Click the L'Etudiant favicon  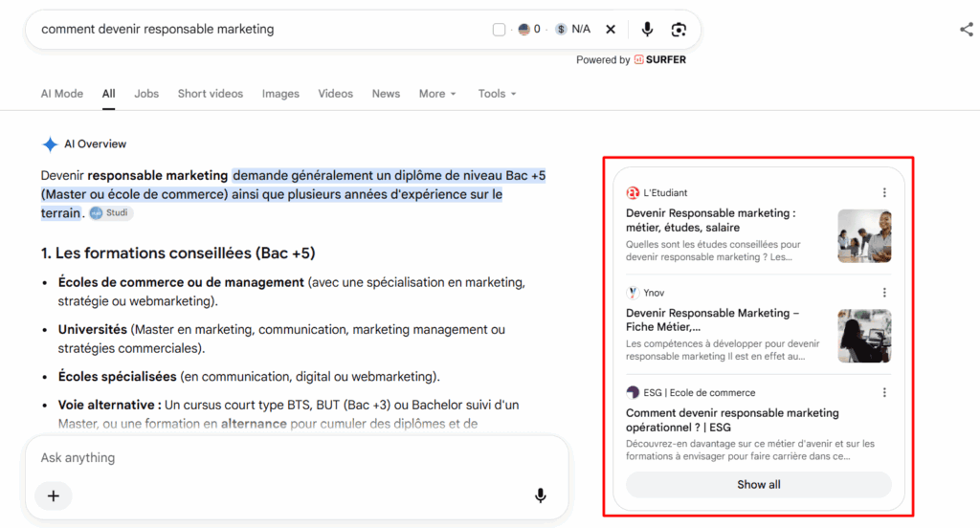click(x=633, y=192)
